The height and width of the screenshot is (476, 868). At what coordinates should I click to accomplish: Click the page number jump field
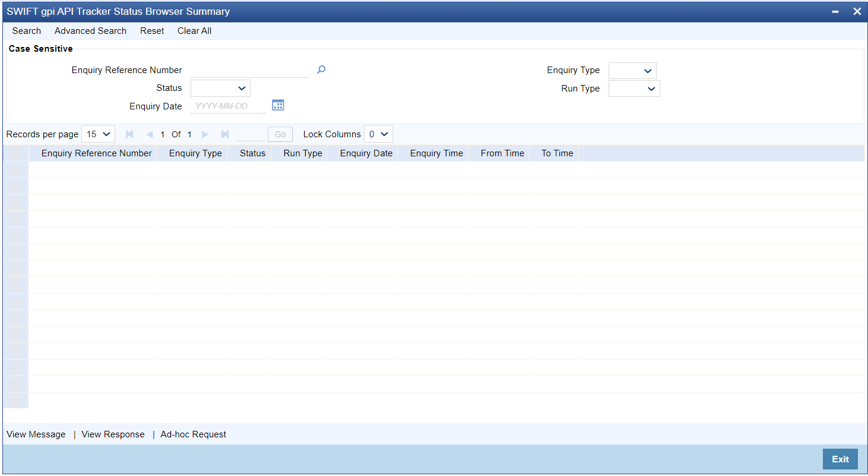251,134
